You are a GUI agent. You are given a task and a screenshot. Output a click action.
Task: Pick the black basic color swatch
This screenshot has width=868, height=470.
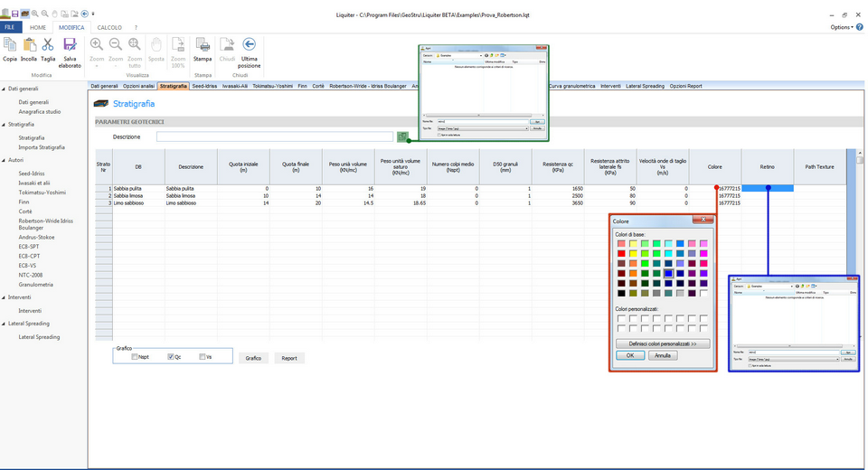[622, 294]
